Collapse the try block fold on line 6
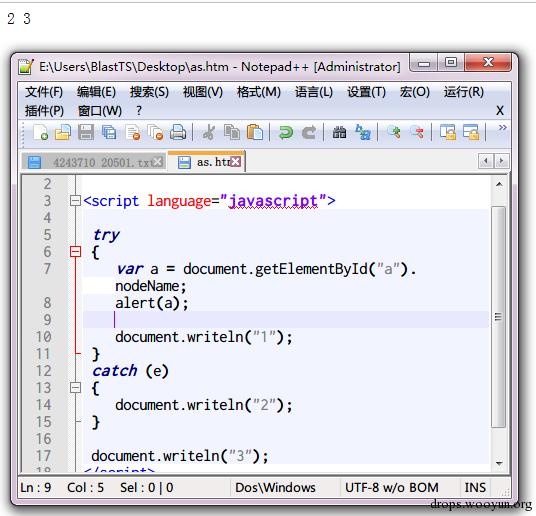This screenshot has height=516, width=536. point(75,252)
